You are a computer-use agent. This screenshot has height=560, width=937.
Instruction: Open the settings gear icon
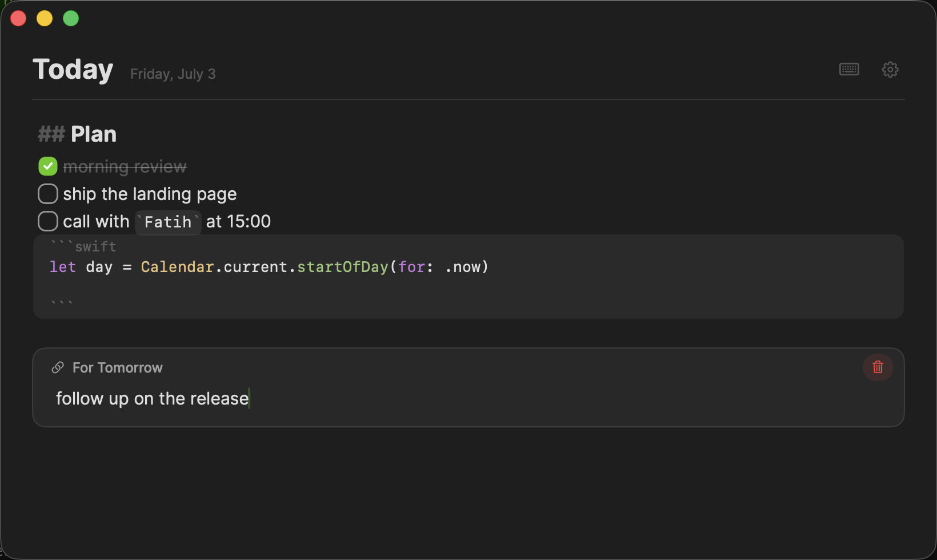click(890, 69)
